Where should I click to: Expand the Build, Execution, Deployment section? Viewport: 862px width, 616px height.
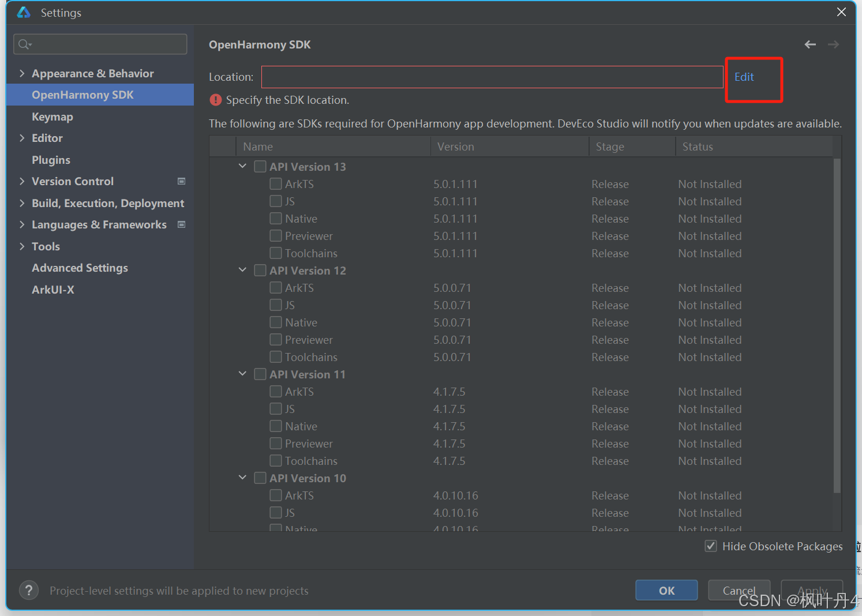(x=22, y=203)
